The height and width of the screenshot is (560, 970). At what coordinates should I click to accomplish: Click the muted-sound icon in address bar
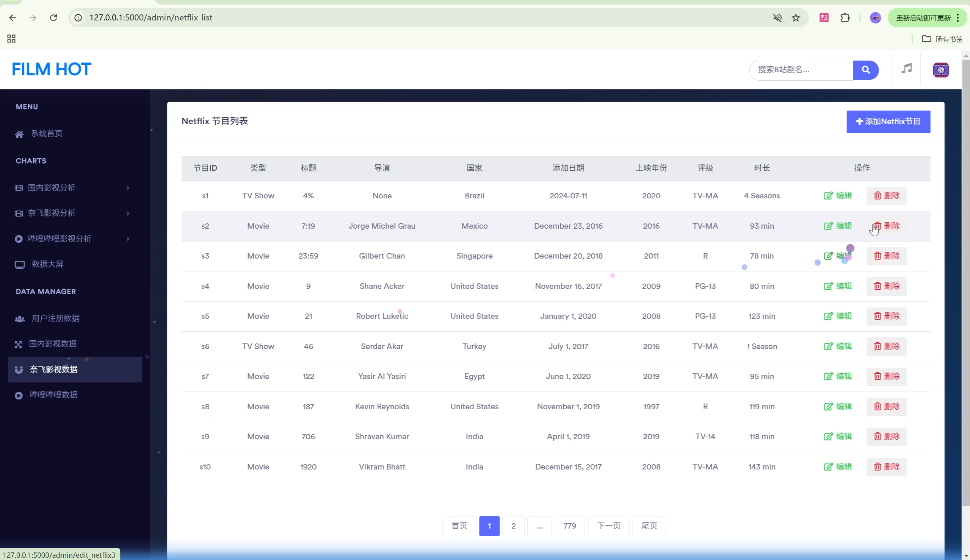pos(777,18)
